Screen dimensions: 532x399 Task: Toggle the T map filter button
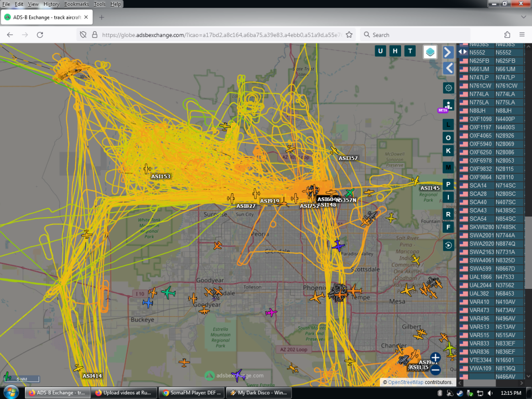[x=410, y=51]
